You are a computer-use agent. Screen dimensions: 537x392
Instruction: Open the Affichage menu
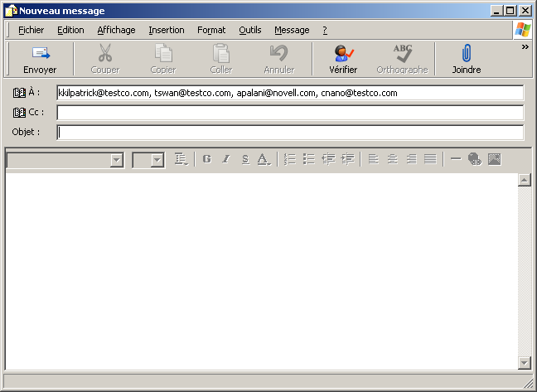pyautogui.click(x=116, y=30)
